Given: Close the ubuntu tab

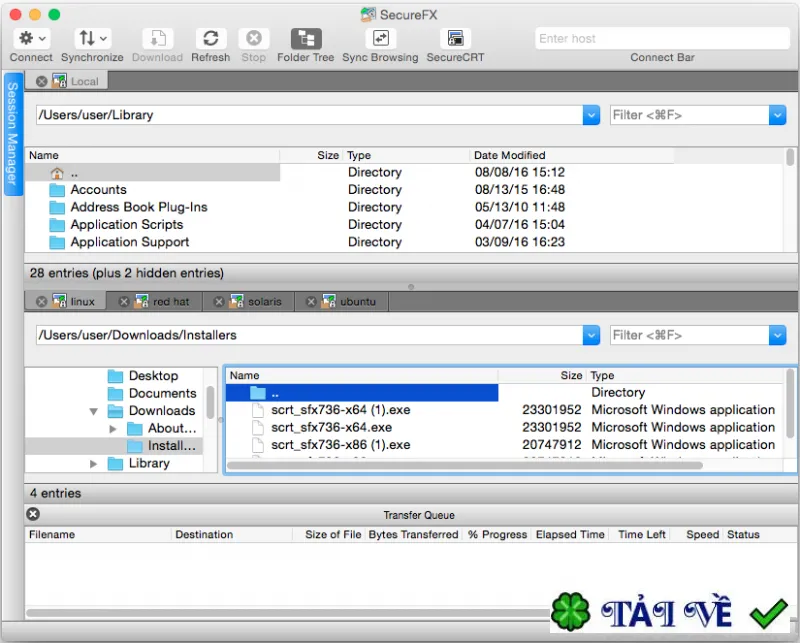Looking at the screenshot, I should 311,302.
